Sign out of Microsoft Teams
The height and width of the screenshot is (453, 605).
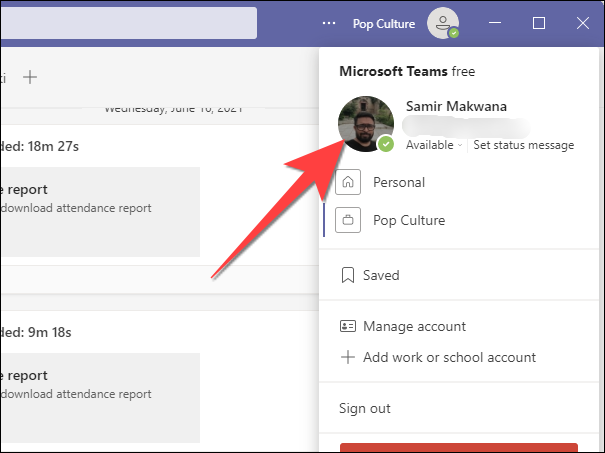(x=365, y=408)
